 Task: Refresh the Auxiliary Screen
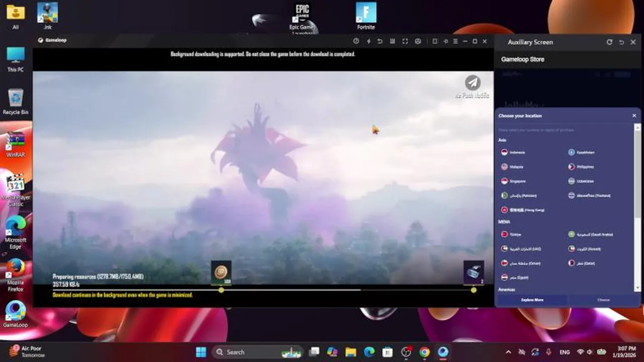pos(610,42)
